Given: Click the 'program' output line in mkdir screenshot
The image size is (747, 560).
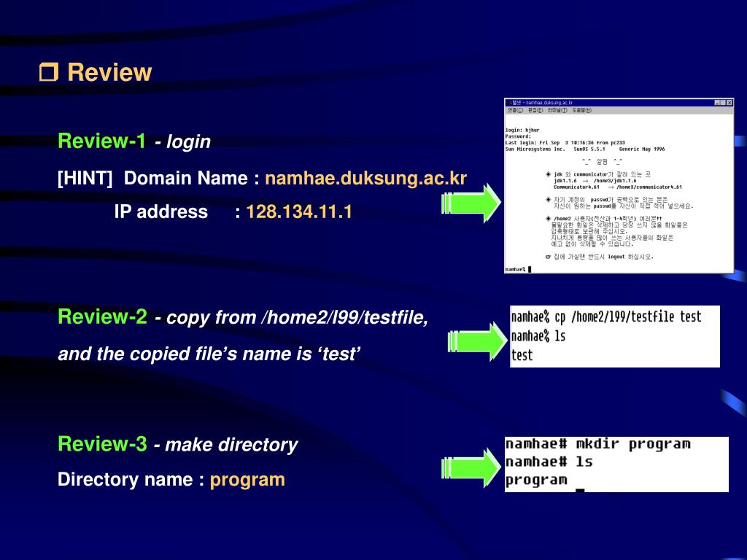Looking at the screenshot, I should pos(536,480).
